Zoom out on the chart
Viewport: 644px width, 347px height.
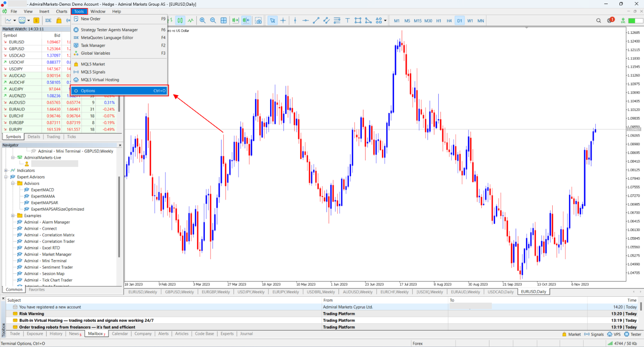(213, 21)
